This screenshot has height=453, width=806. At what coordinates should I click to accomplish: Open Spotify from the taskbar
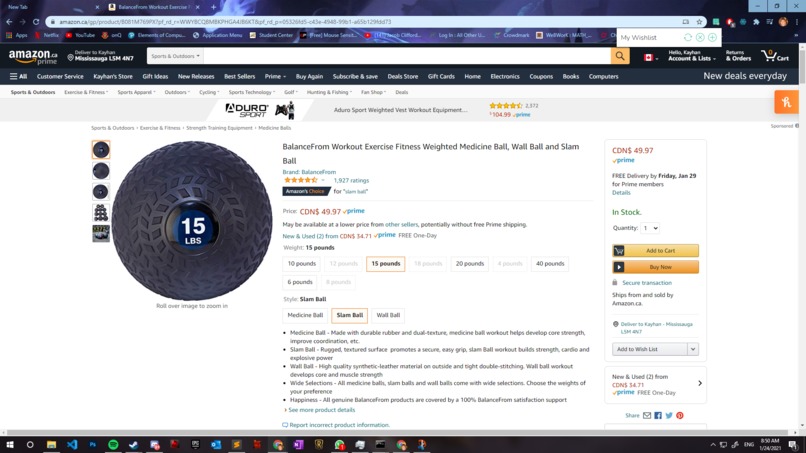click(x=113, y=444)
